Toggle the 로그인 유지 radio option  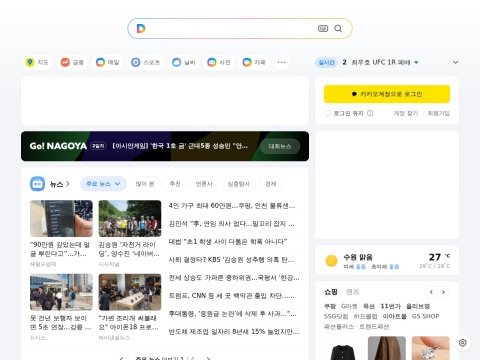click(327, 113)
